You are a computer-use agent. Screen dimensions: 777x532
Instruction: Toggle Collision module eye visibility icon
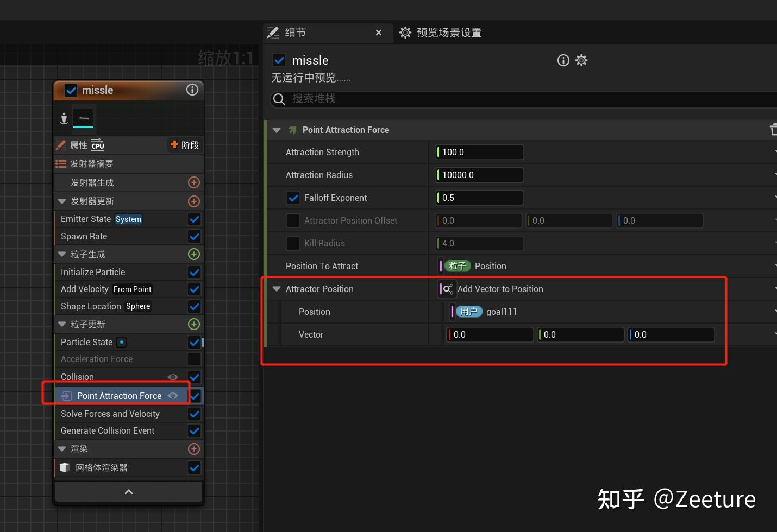point(173,377)
